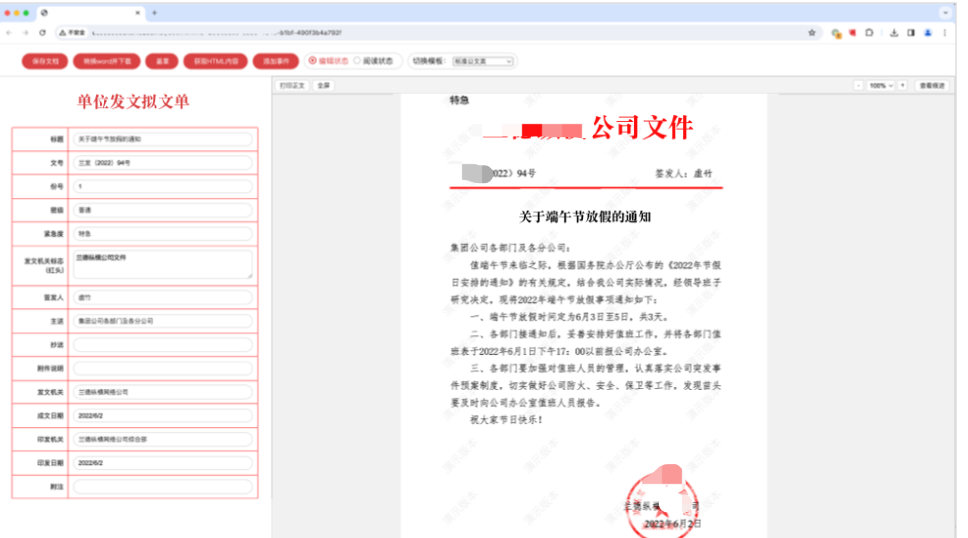Image resolution: width=968 pixels, height=538 pixels.
Task: Click the 打印正文 print button
Action: [x=292, y=85]
